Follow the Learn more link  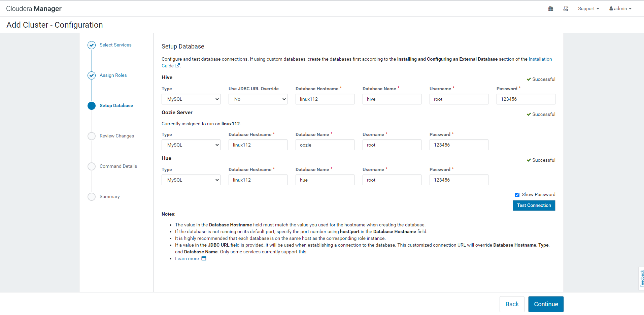[x=187, y=259]
